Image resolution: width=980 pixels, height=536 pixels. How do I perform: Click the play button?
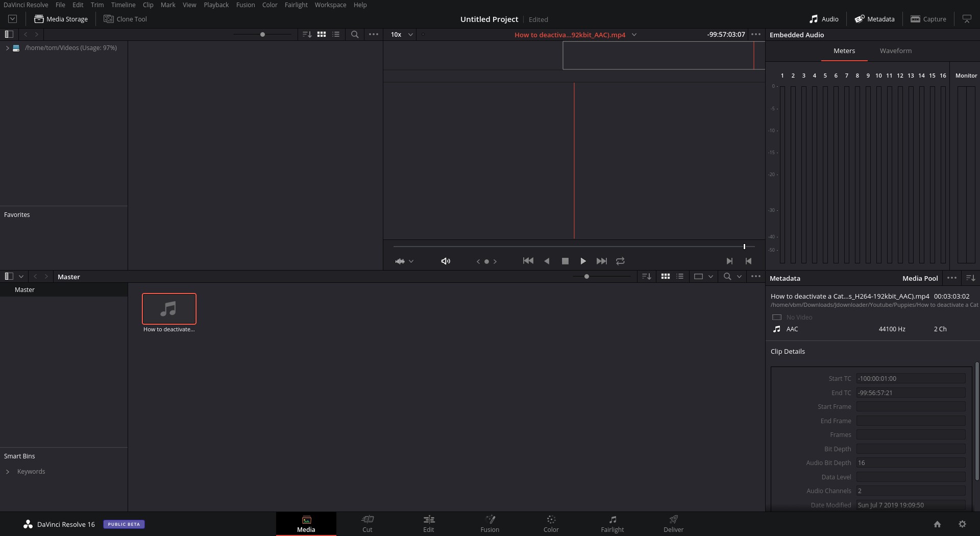pyautogui.click(x=583, y=261)
